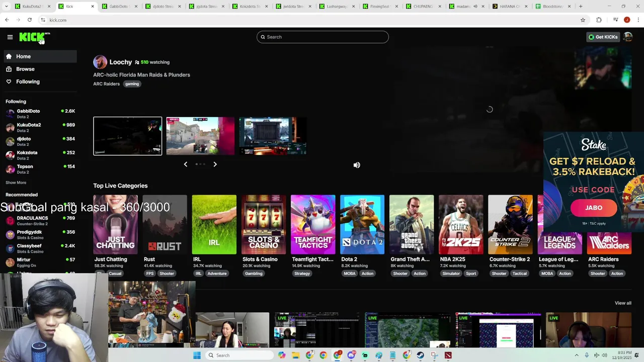Select third featured stream thumbnail

pyautogui.click(x=273, y=136)
